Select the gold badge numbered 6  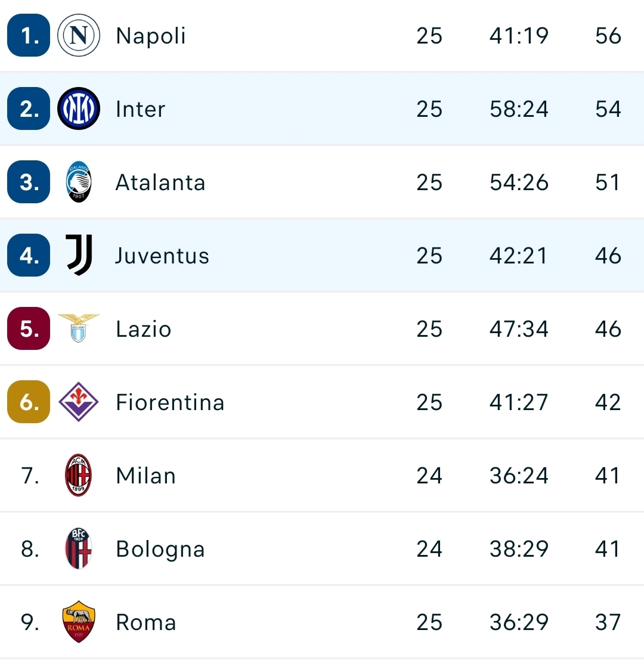(x=28, y=402)
